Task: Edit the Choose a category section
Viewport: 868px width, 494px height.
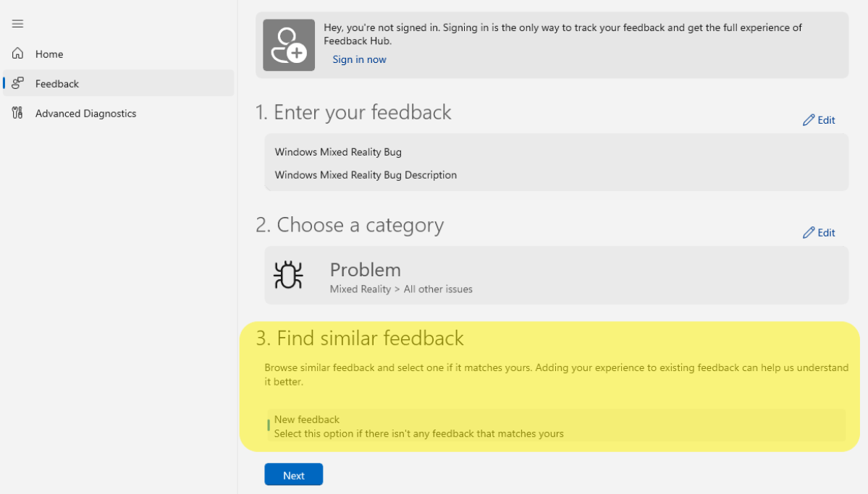Action: tap(819, 233)
